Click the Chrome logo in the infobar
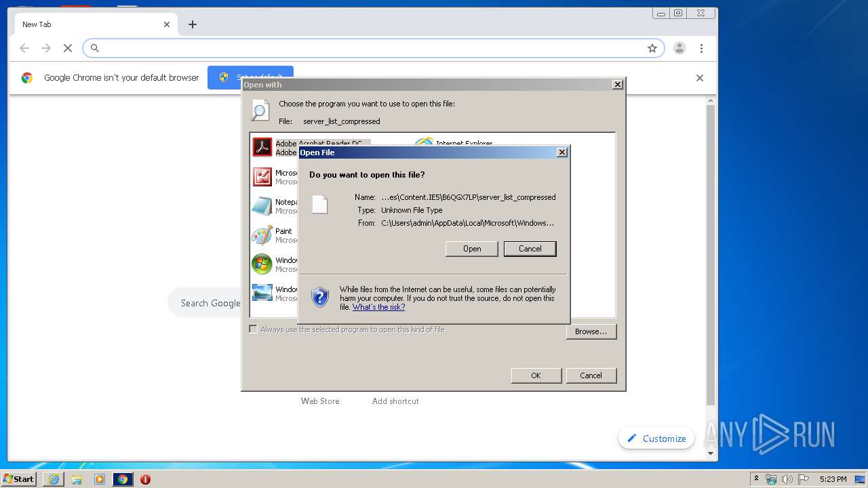This screenshot has height=488, width=868. tap(27, 78)
